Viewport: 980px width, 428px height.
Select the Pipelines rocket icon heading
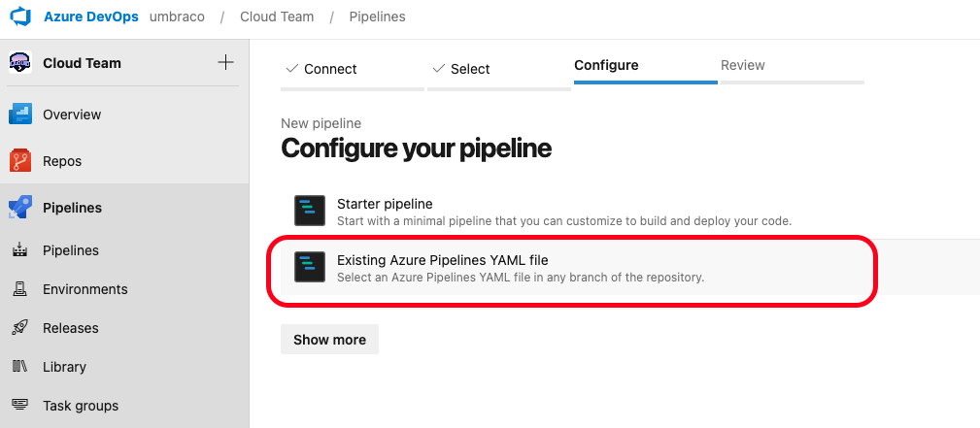[x=20, y=208]
